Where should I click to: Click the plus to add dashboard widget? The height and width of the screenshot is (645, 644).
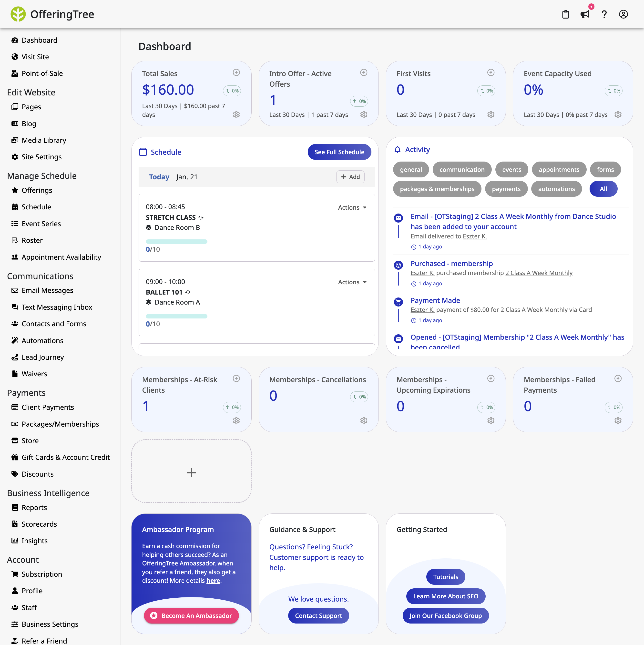191,472
